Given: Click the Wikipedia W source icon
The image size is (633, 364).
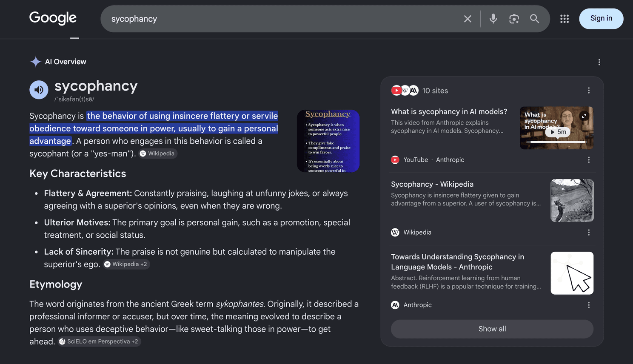Looking at the screenshot, I should pyautogui.click(x=395, y=232).
